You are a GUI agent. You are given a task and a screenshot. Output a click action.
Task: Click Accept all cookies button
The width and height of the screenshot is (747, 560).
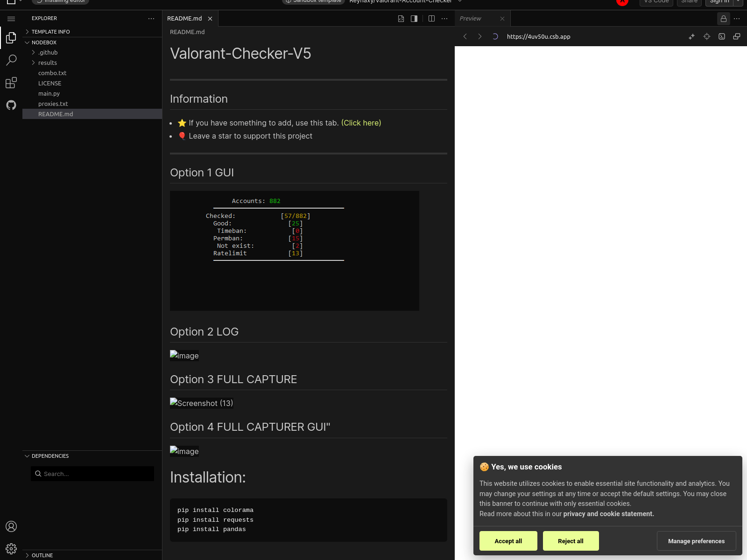tap(508, 541)
